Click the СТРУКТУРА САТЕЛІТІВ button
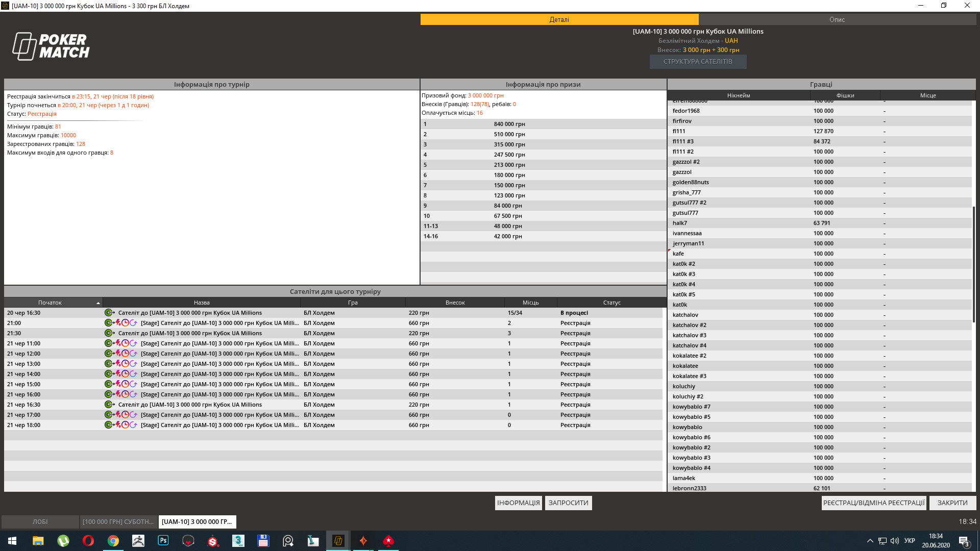980x551 pixels. point(698,61)
